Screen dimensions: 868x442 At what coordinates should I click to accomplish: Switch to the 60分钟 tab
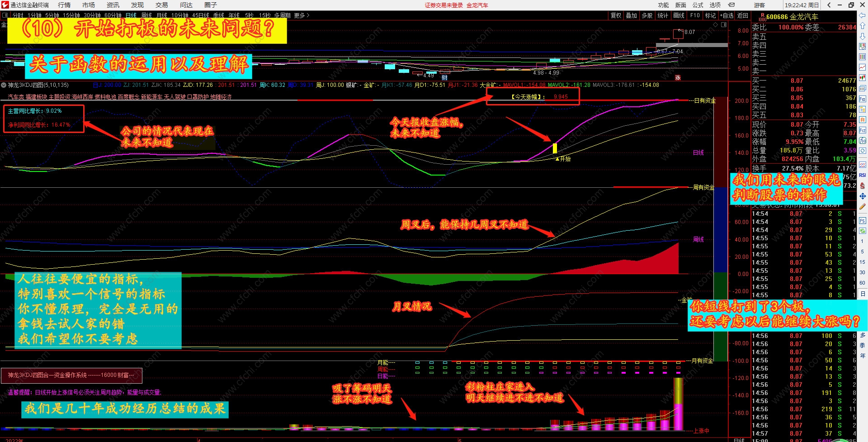[113, 15]
